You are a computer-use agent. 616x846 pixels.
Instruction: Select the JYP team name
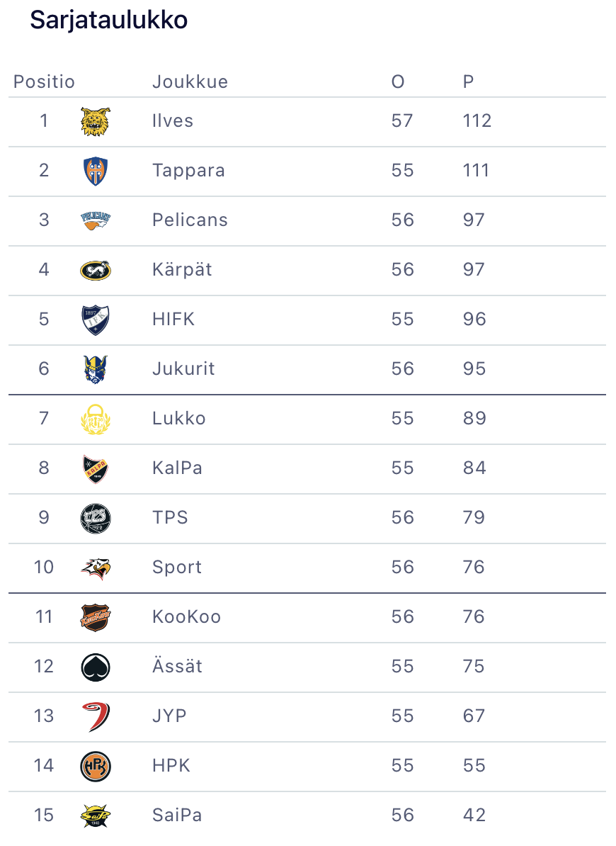pos(169,716)
